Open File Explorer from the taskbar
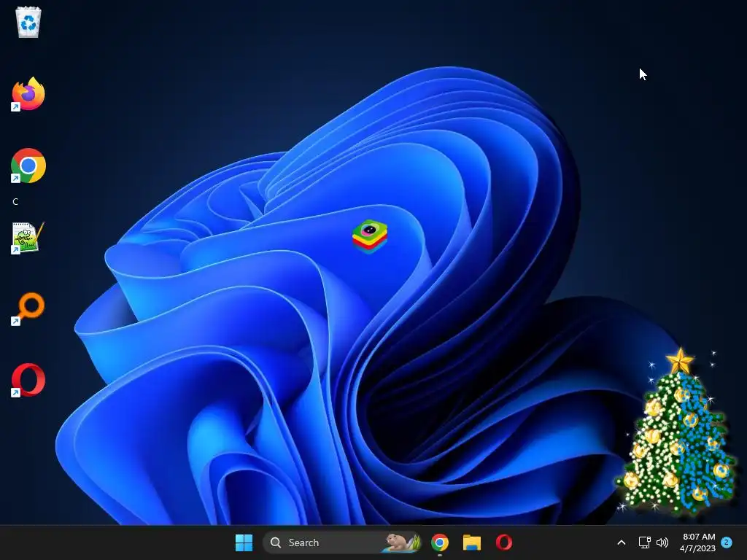Screen dimensions: 747x560 [x=472, y=542]
